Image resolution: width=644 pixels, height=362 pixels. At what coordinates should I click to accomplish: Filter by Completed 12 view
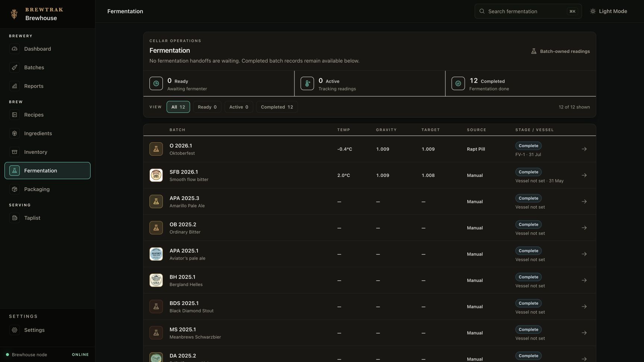coord(277,107)
